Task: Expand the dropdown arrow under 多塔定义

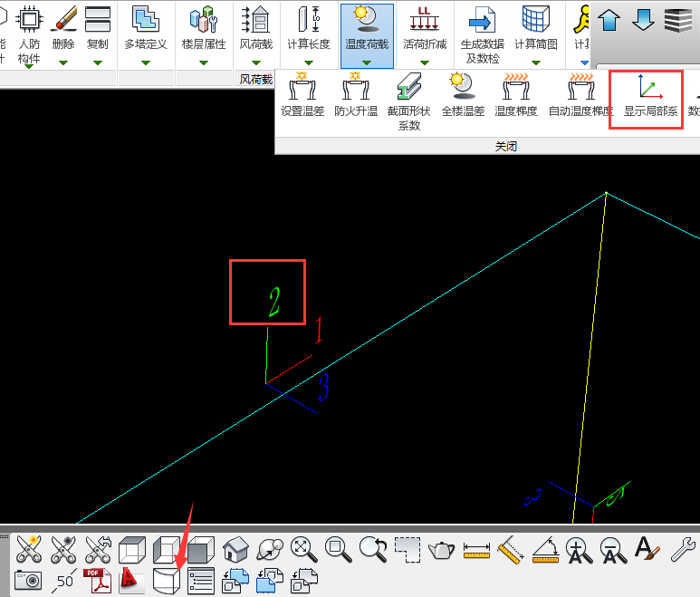Action: coord(146,63)
